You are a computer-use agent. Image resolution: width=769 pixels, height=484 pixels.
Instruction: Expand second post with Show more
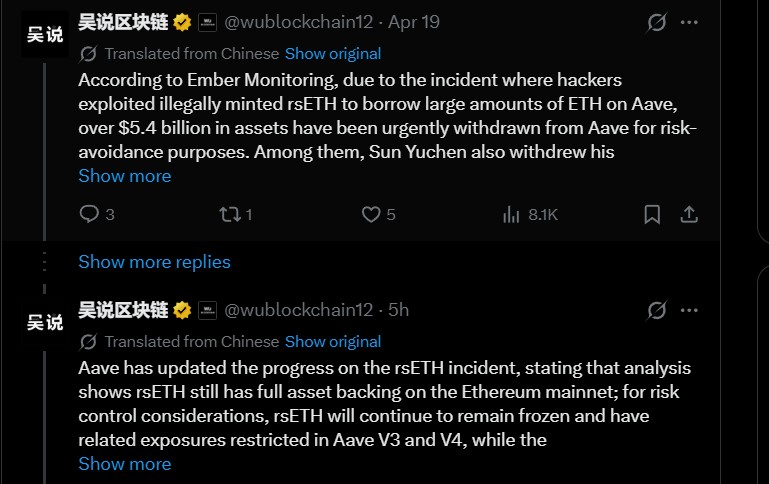coord(124,464)
